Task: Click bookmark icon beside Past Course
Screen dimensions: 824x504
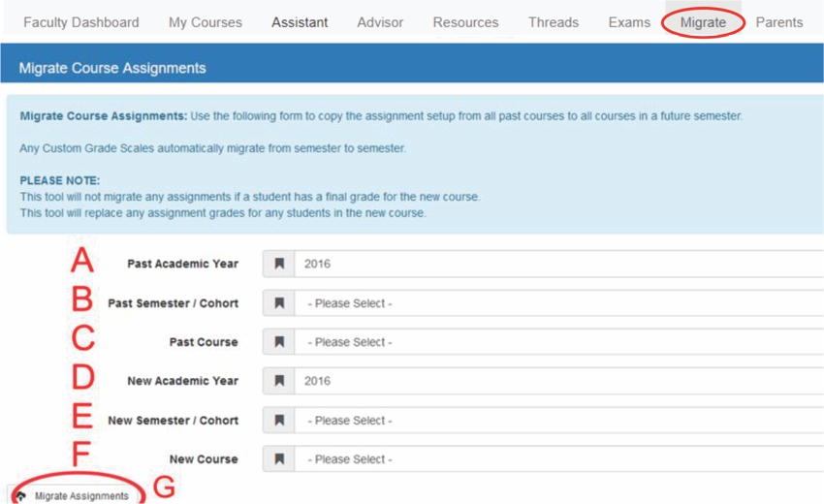Action: (x=279, y=342)
